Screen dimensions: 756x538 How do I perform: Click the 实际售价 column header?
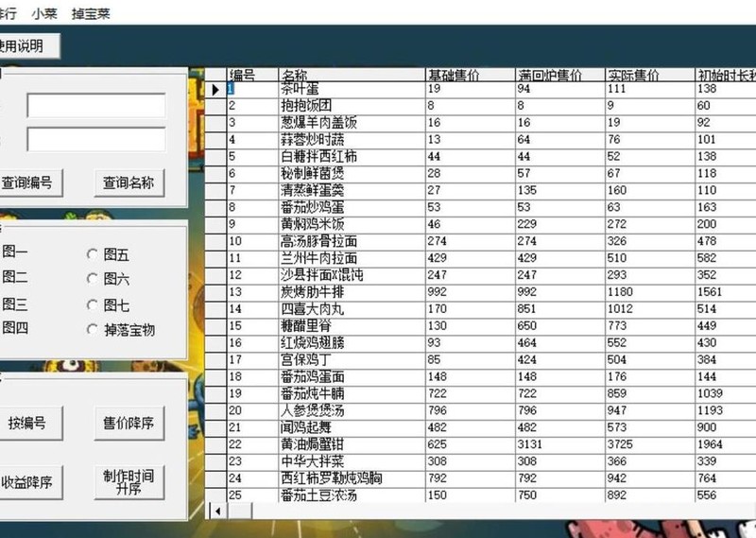tap(645, 75)
